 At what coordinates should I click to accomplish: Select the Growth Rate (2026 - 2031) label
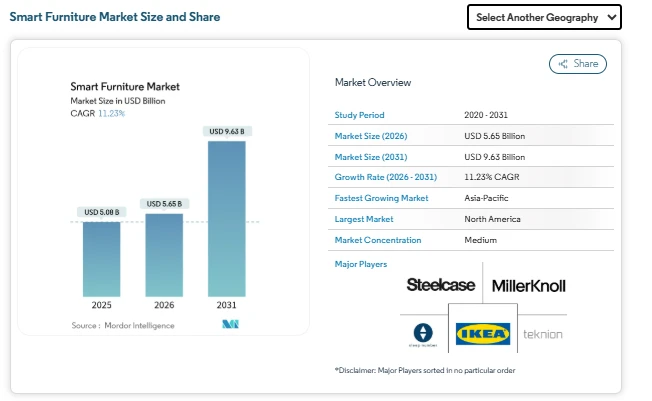coord(385,177)
